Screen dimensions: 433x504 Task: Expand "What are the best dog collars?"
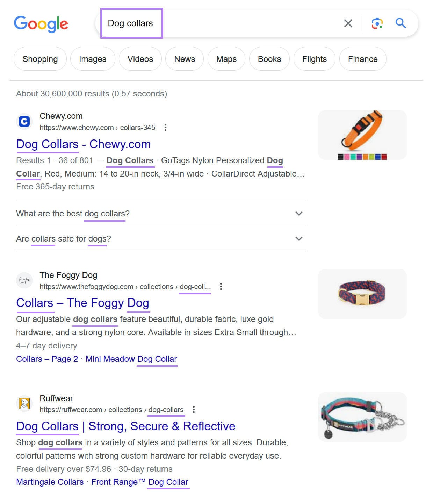[x=299, y=214]
